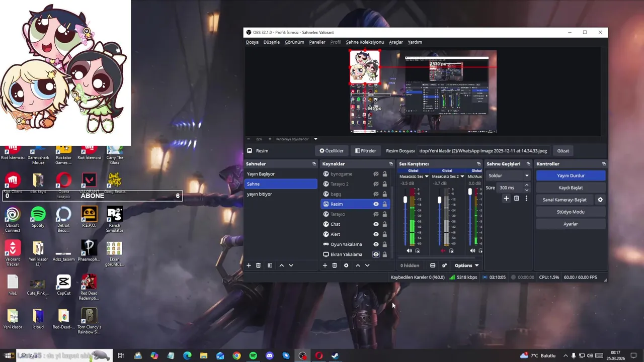Switch audio mixer layout icon
The height and width of the screenshot is (362, 644).
point(433,265)
